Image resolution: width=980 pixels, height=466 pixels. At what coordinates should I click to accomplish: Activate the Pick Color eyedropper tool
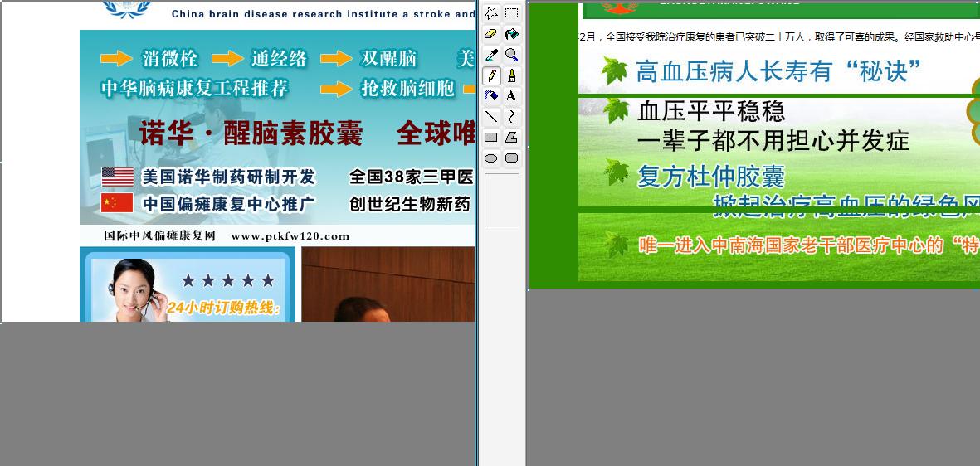491,55
